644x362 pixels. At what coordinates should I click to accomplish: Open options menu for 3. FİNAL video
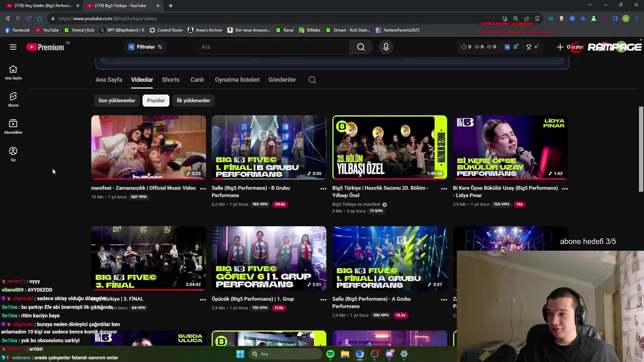click(x=203, y=299)
